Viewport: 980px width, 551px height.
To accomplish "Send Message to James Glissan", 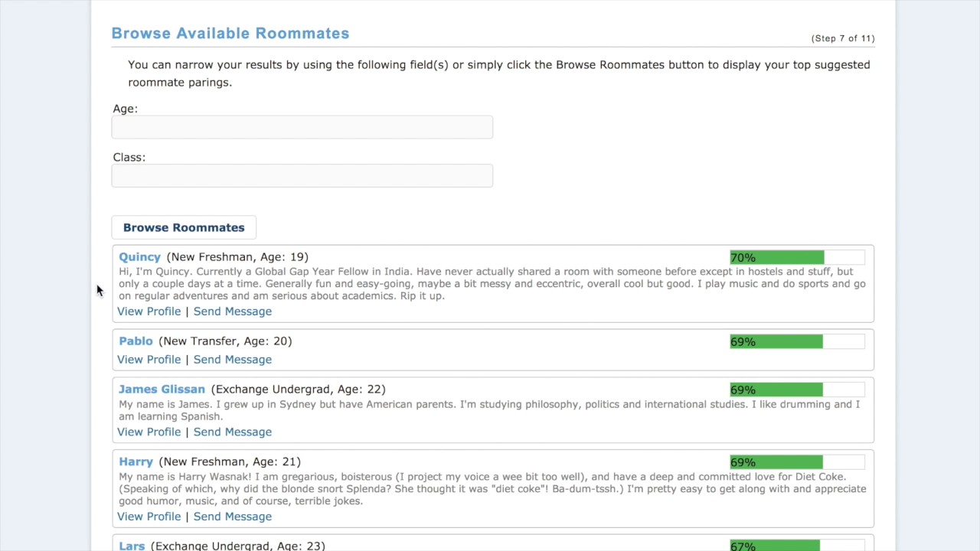I will click(233, 432).
